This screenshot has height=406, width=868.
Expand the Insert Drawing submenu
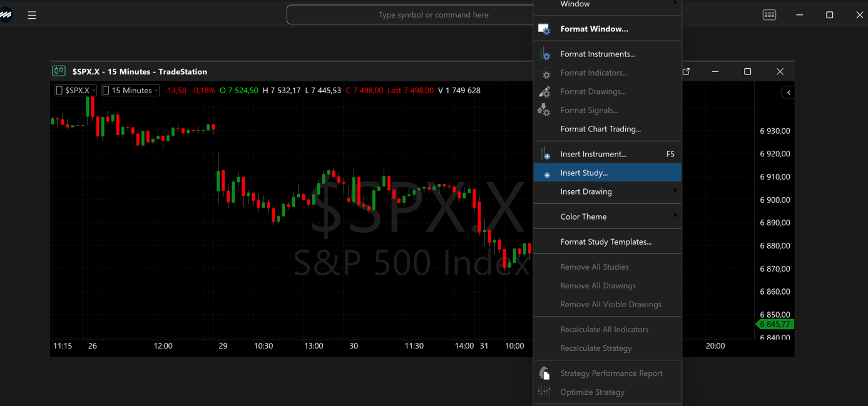tap(607, 191)
